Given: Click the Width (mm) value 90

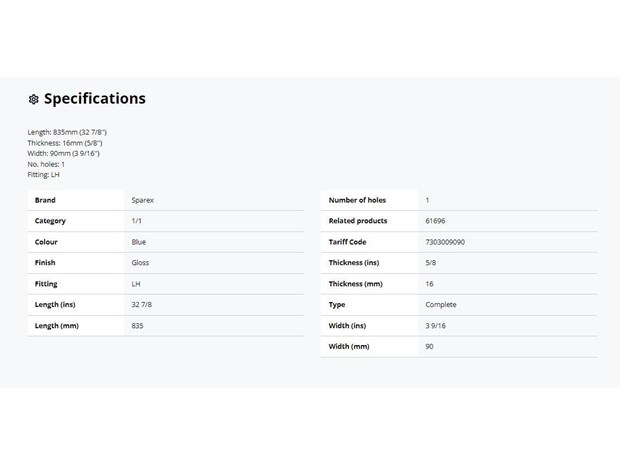Looking at the screenshot, I should point(429,347).
